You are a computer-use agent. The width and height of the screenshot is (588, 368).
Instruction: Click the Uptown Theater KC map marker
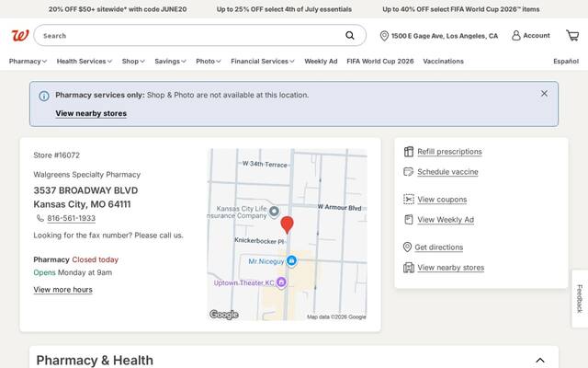click(281, 282)
